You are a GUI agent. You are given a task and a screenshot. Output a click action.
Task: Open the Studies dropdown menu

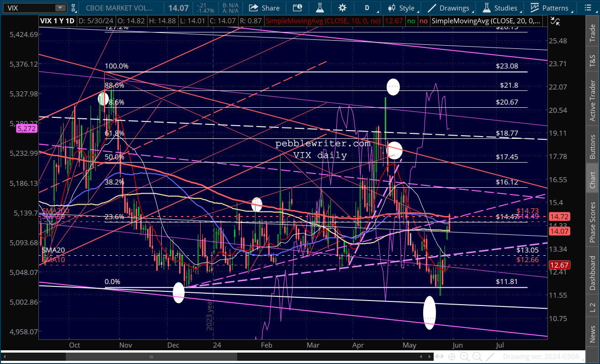(500, 8)
